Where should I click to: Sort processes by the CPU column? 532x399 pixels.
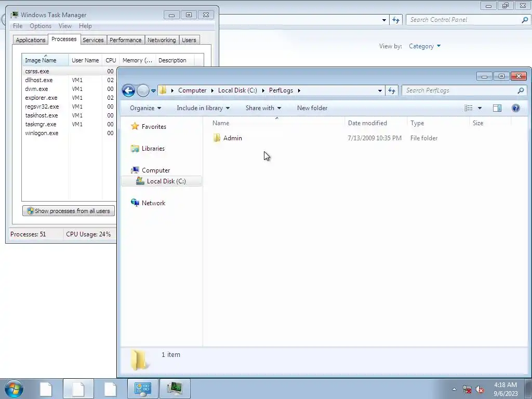point(111,60)
